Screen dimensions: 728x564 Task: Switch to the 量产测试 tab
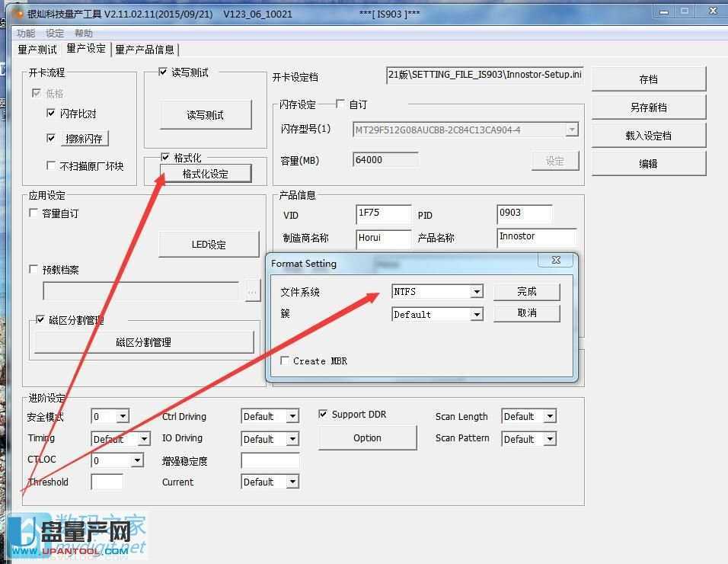click(37, 49)
